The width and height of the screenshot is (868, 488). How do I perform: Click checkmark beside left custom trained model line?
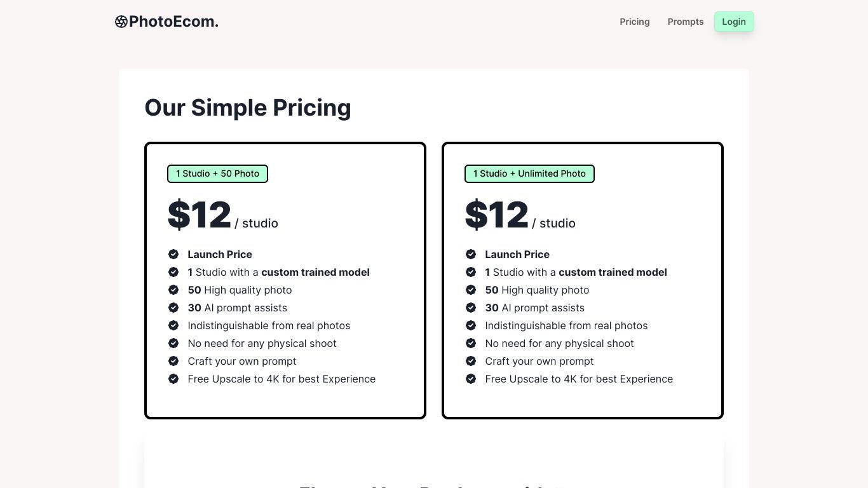(173, 272)
